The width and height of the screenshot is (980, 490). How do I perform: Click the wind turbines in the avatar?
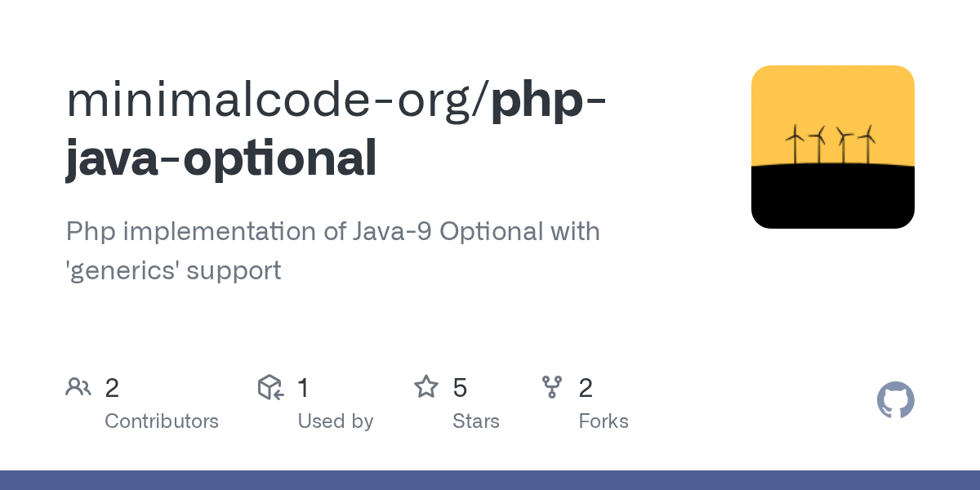pyautogui.click(x=831, y=145)
